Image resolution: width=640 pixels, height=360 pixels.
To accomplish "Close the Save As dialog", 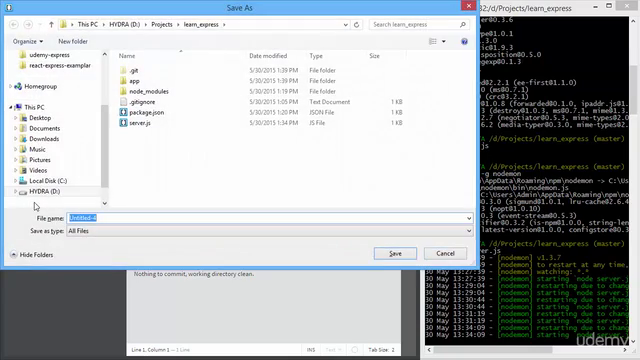I will click(x=469, y=6).
